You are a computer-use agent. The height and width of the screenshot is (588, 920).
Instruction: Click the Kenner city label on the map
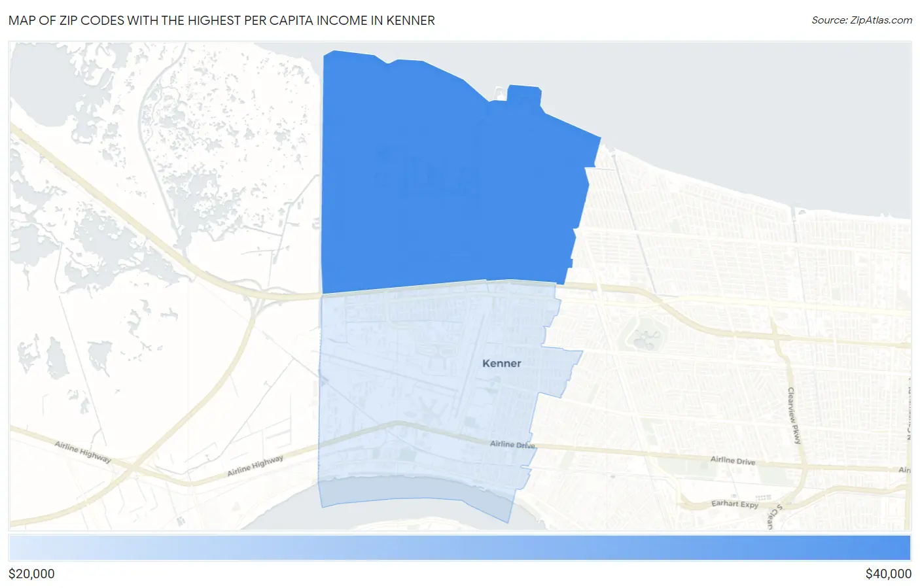(502, 363)
